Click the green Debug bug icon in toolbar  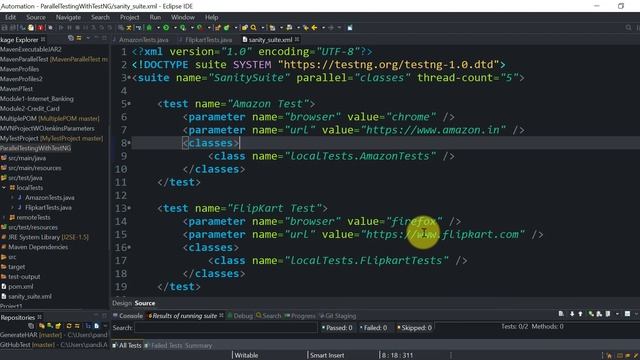point(149,28)
